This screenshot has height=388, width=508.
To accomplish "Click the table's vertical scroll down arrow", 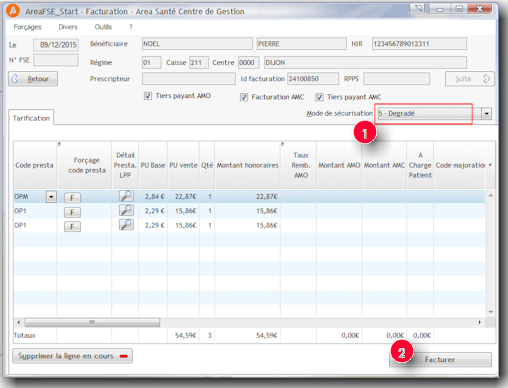I will tap(491, 312).
